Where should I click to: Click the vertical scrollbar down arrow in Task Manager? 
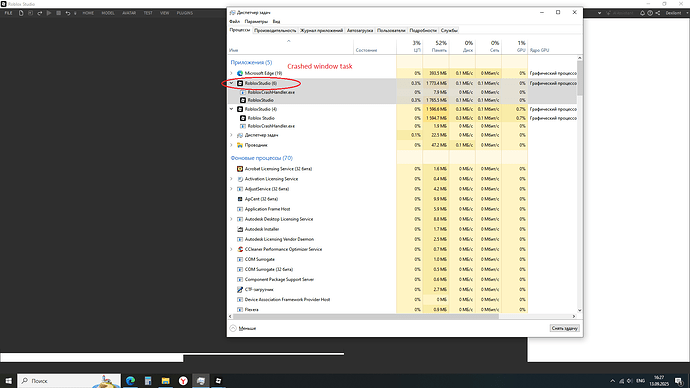tap(580, 310)
